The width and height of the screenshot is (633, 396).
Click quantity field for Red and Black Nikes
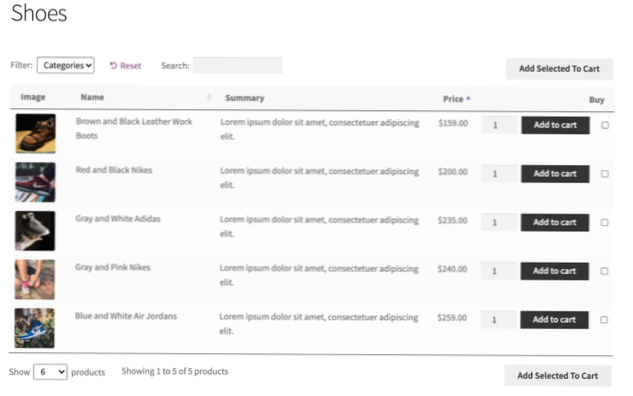coord(499,174)
